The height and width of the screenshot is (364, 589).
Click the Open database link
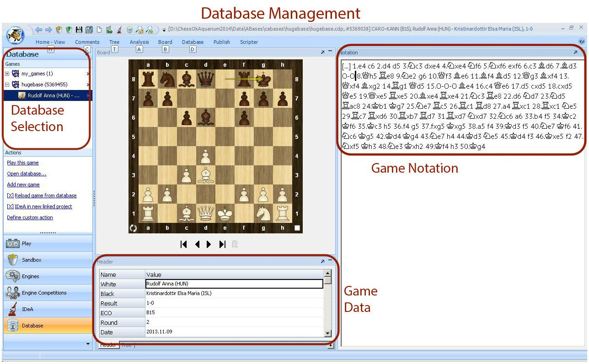tap(27, 174)
